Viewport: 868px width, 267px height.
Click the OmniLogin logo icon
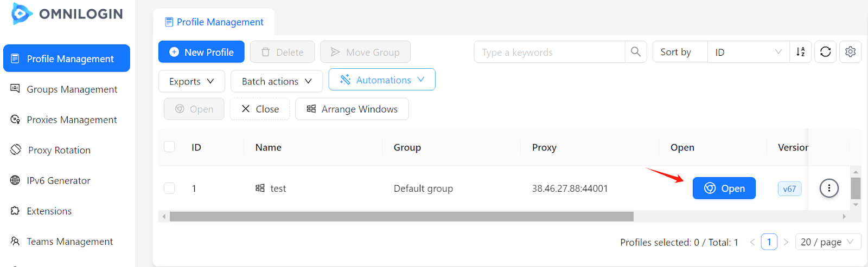[21, 14]
